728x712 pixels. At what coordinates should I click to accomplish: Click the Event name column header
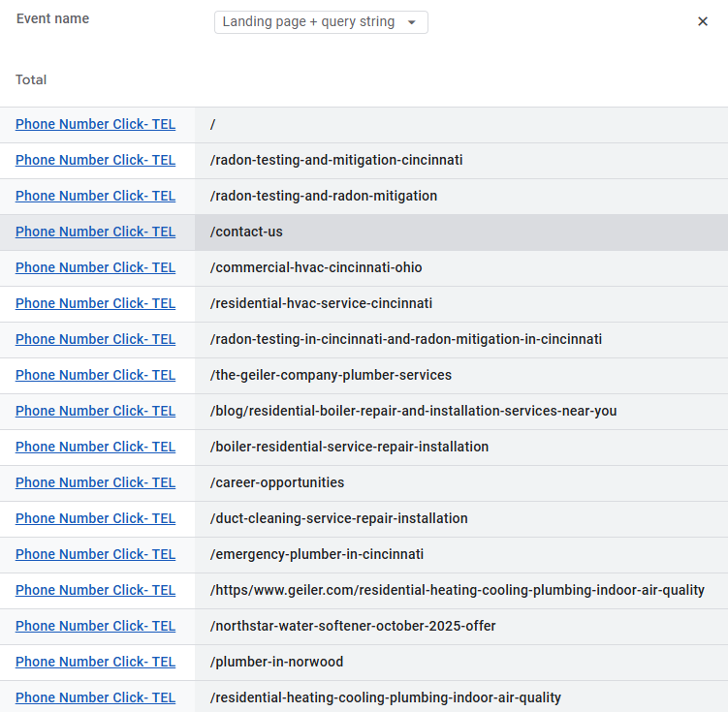click(52, 18)
